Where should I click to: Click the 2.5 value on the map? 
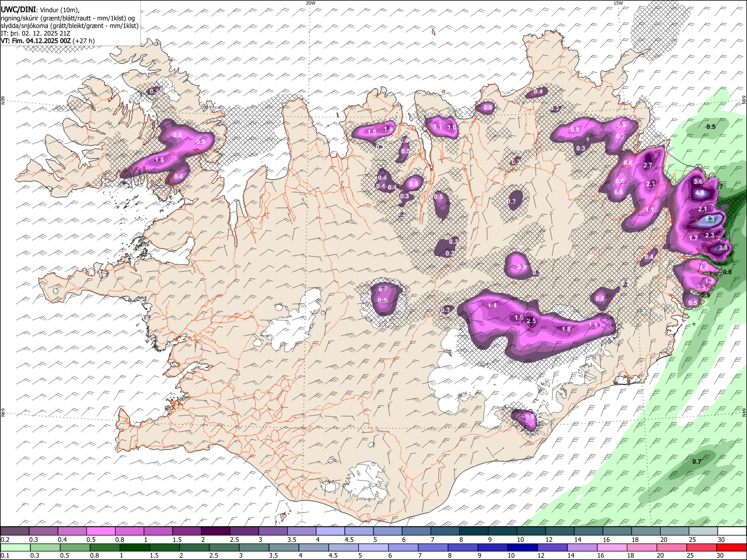coord(531,321)
